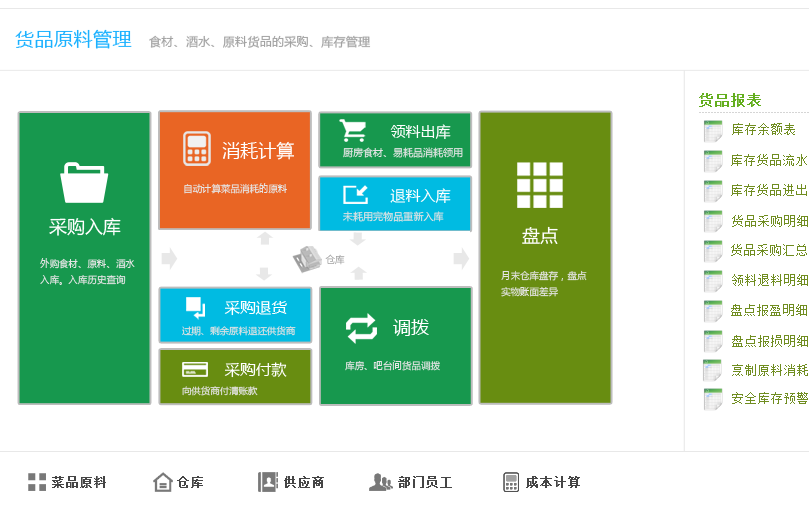Open the 盘点报盈明细 report link
Screen dimensions: 809x531
pos(769,310)
